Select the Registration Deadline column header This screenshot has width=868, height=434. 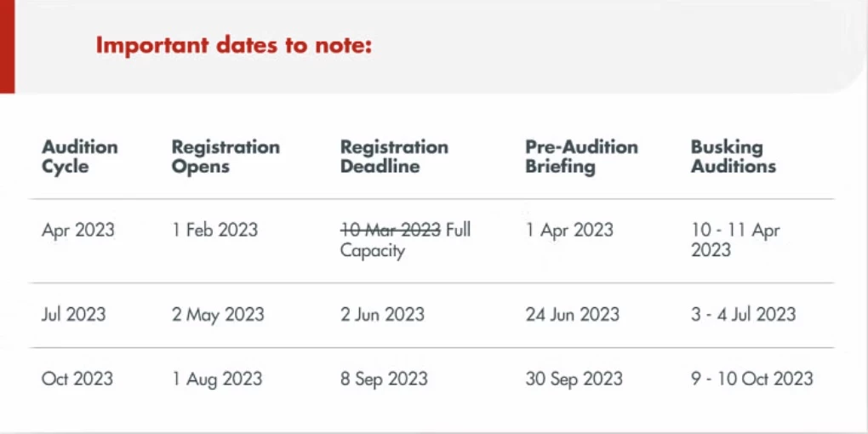click(x=394, y=157)
